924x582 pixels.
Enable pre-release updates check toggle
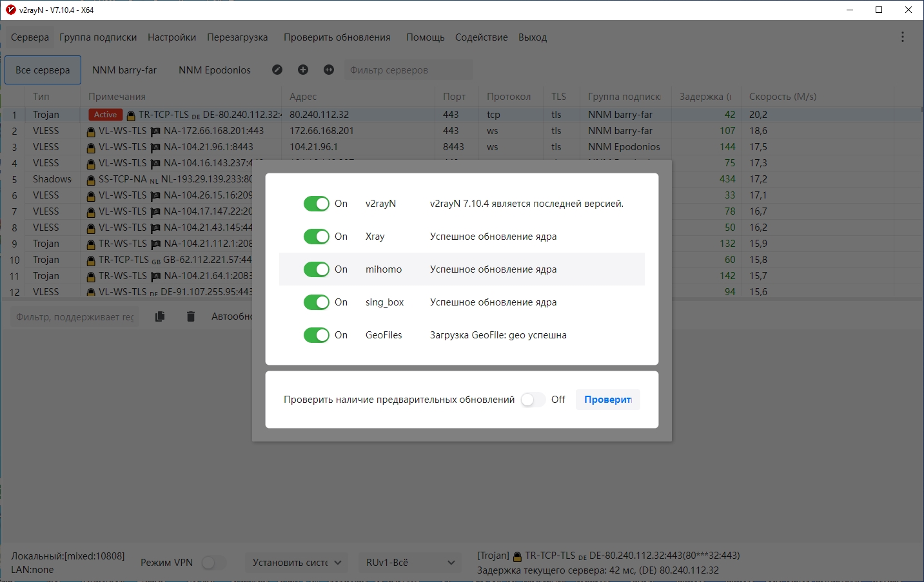pyautogui.click(x=533, y=400)
